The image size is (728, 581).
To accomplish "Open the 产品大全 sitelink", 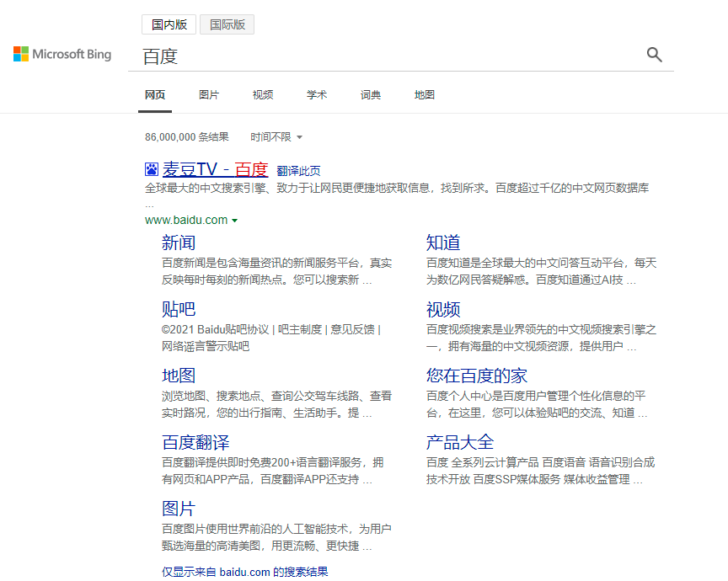I will 460,442.
